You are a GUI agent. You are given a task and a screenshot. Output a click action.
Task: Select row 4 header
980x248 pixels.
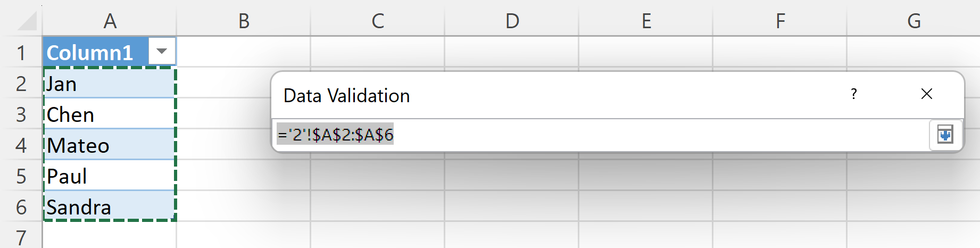(x=21, y=145)
